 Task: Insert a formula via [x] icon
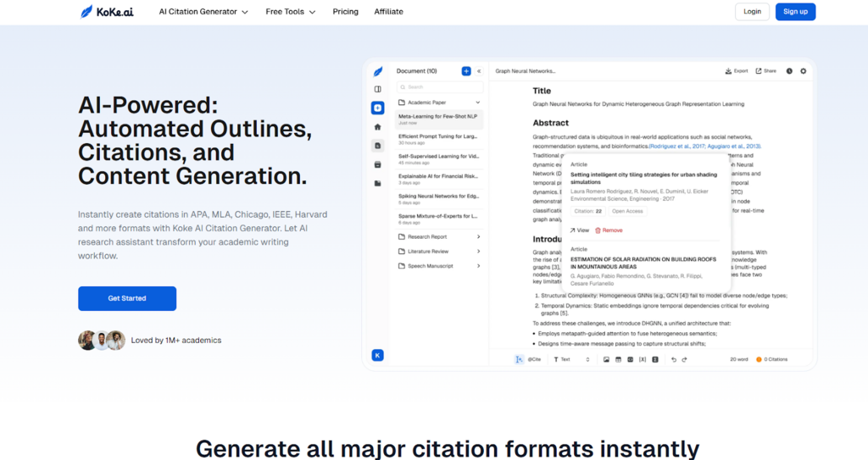(643, 359)
